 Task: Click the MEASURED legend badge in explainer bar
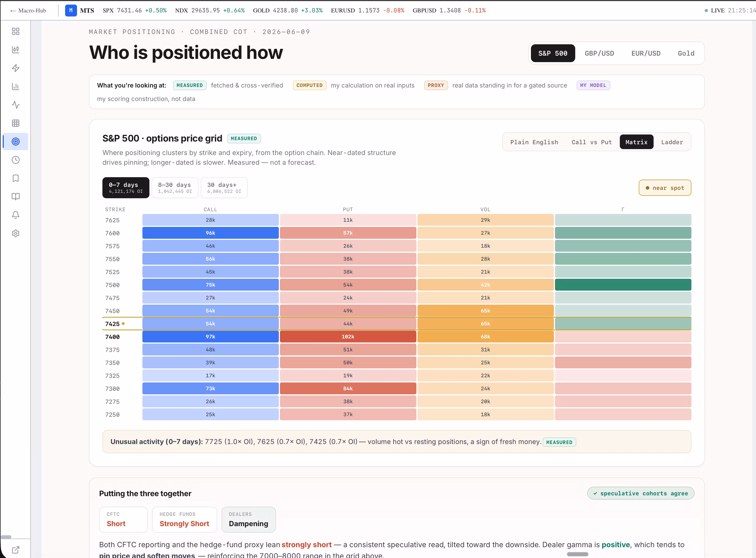[190, 85]
